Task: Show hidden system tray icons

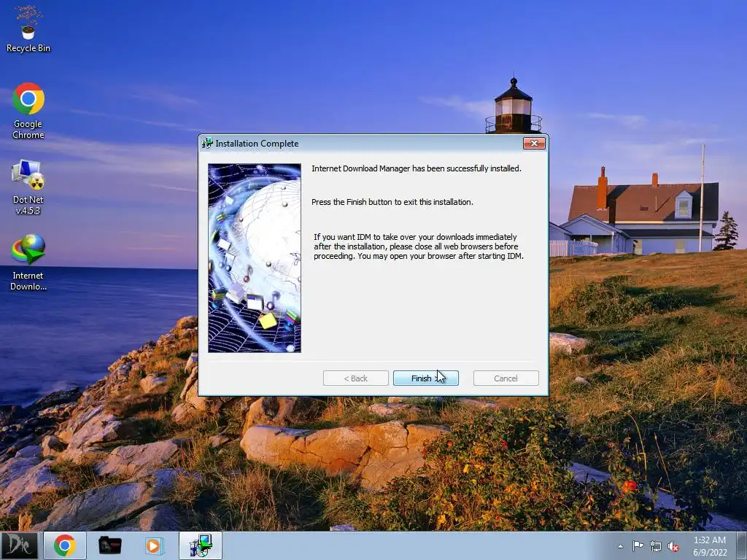Action: [620, 546]
